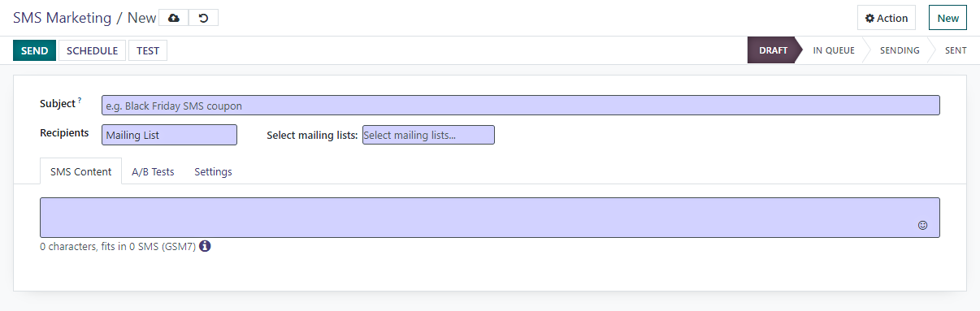Open the Settings tab
This screenshot has width=980, height=311.
[213, 171]
